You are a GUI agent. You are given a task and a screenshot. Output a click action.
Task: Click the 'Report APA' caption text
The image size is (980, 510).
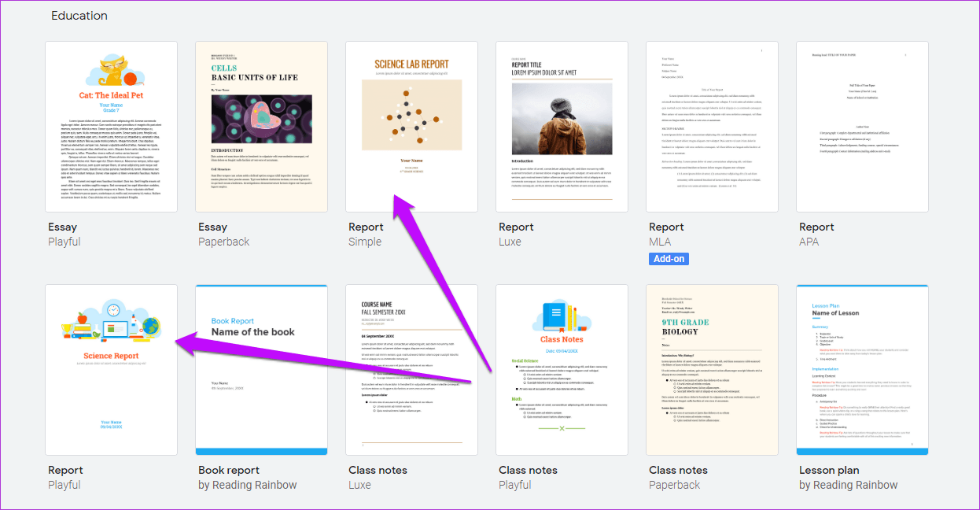816,235
